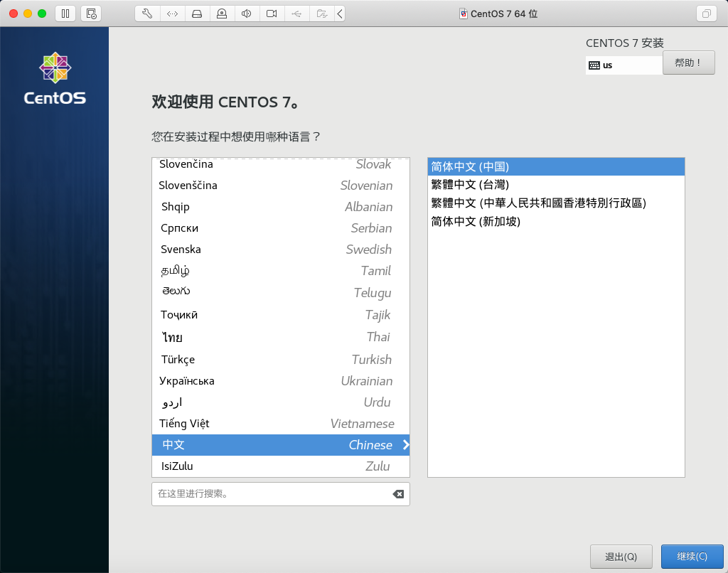Click the CentOS logo in sidebar
Image resolution: width=728 pixels, height=573 pixels.
[x=55, y=78]
